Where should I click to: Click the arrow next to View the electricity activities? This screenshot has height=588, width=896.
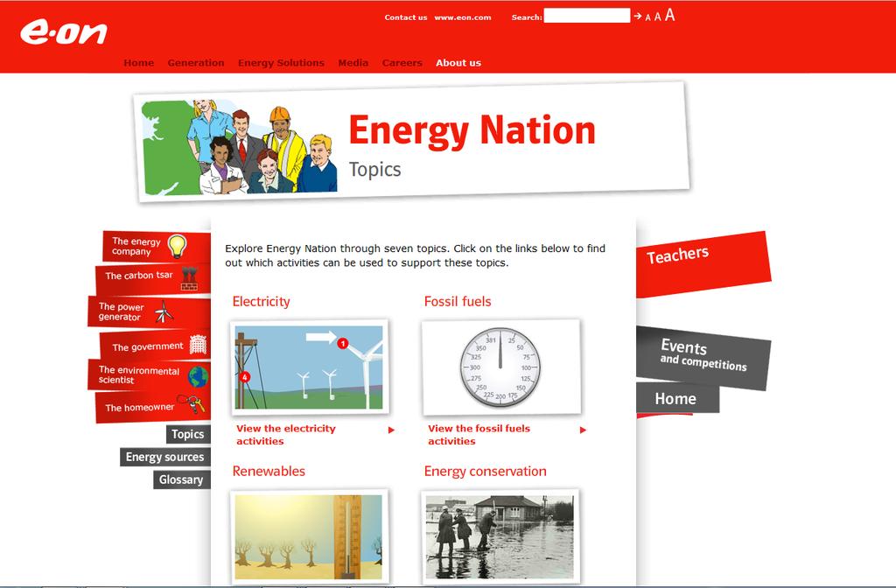point(391,430)
